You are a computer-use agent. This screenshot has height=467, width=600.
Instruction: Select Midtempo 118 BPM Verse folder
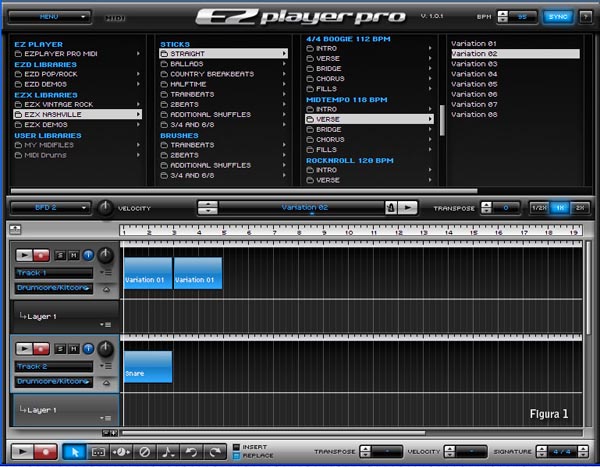[369, 119]
